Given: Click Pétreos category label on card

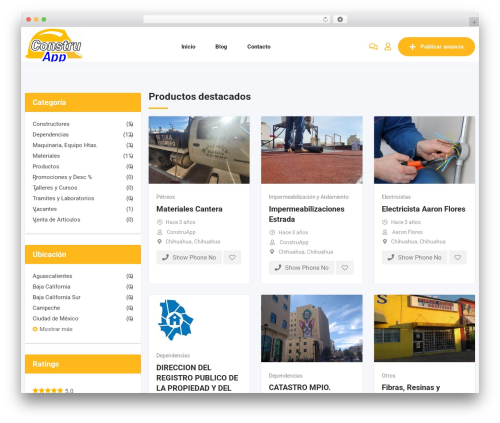Looking at the screenshot, I should click(165, 197).
